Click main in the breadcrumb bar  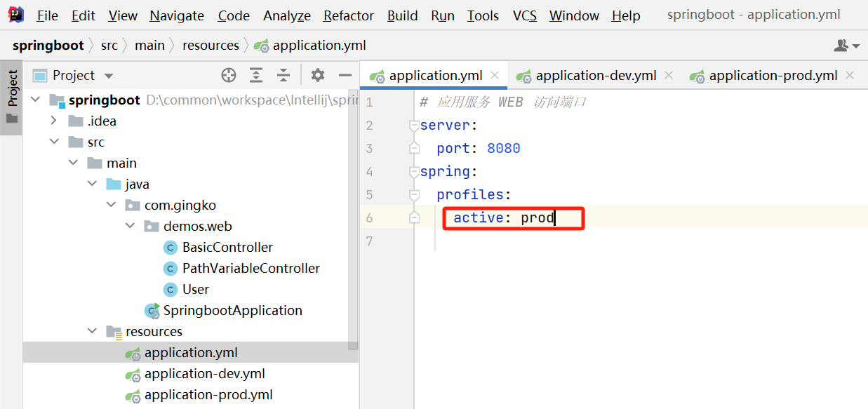point(150,46)
